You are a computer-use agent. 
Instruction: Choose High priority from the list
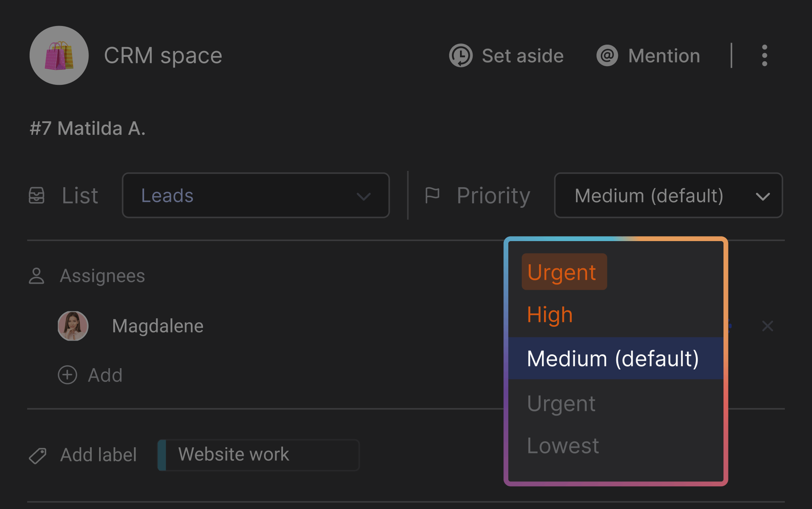point(550,315)
